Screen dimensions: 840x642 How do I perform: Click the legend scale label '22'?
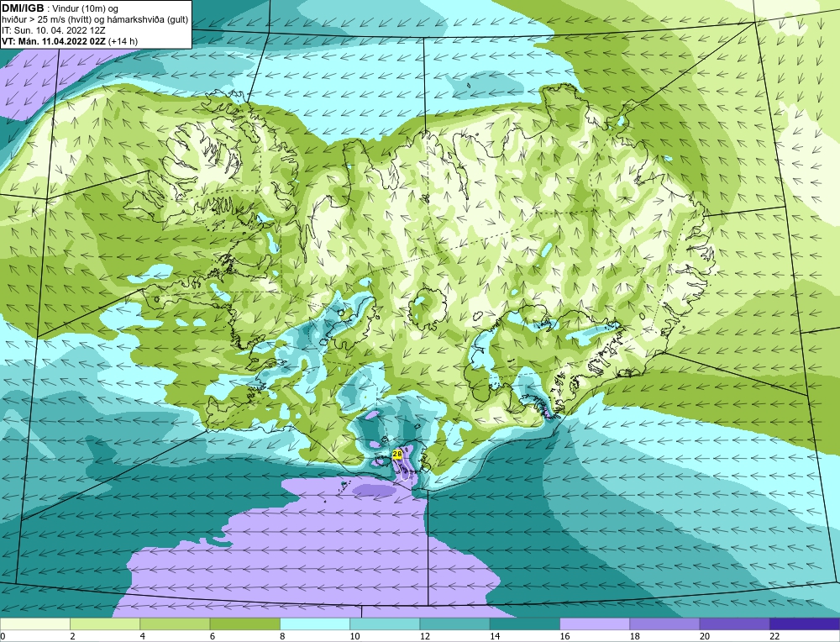coord(774,636)
